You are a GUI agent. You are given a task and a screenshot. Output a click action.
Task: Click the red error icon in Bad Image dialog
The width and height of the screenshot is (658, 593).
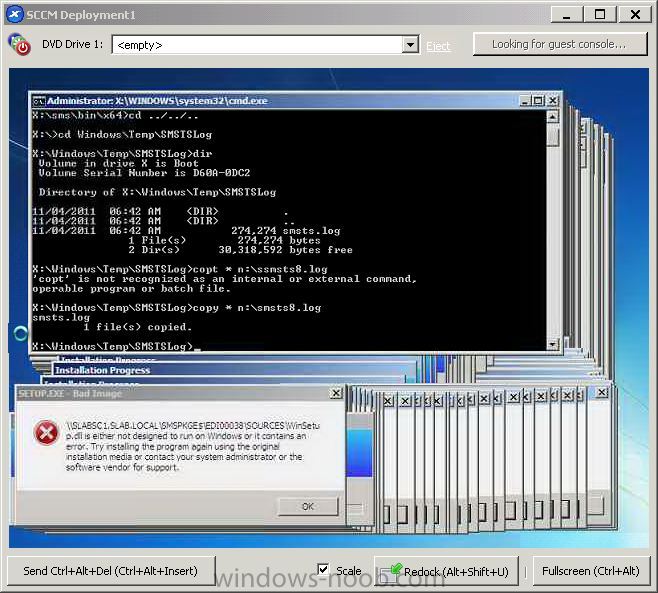point(46,433)
